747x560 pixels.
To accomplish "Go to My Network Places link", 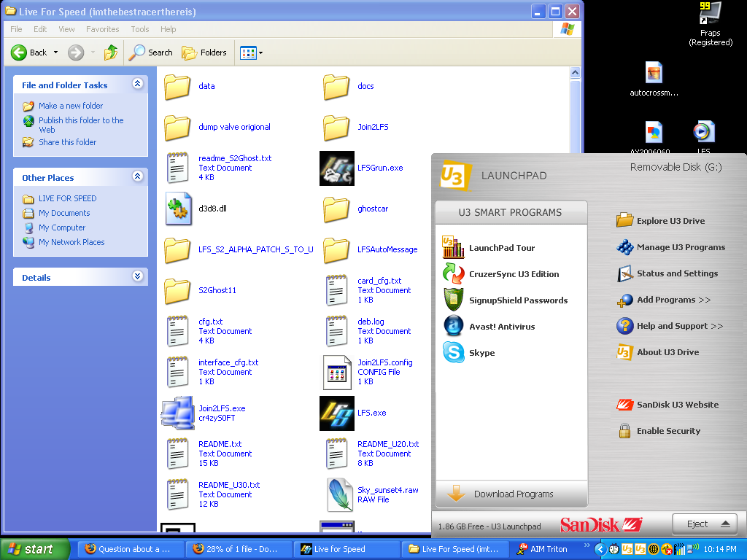I will point(71,242).
